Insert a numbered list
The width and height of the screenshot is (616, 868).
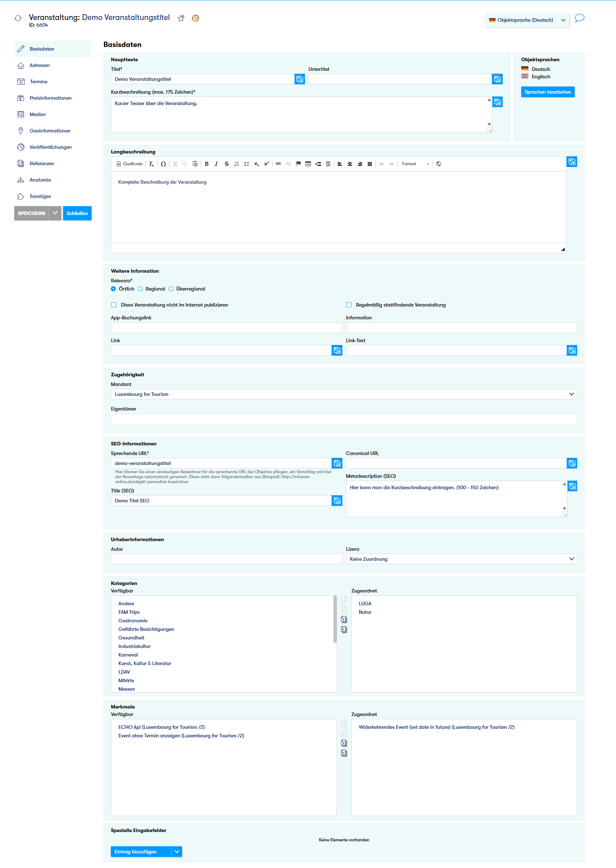coord(236,164)
